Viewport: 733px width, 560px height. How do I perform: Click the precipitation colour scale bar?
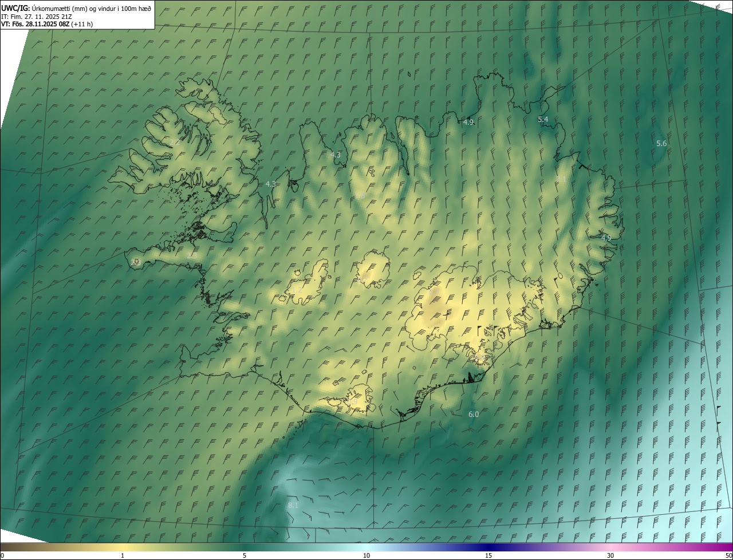pyautogui.click(x=366, y=547)
